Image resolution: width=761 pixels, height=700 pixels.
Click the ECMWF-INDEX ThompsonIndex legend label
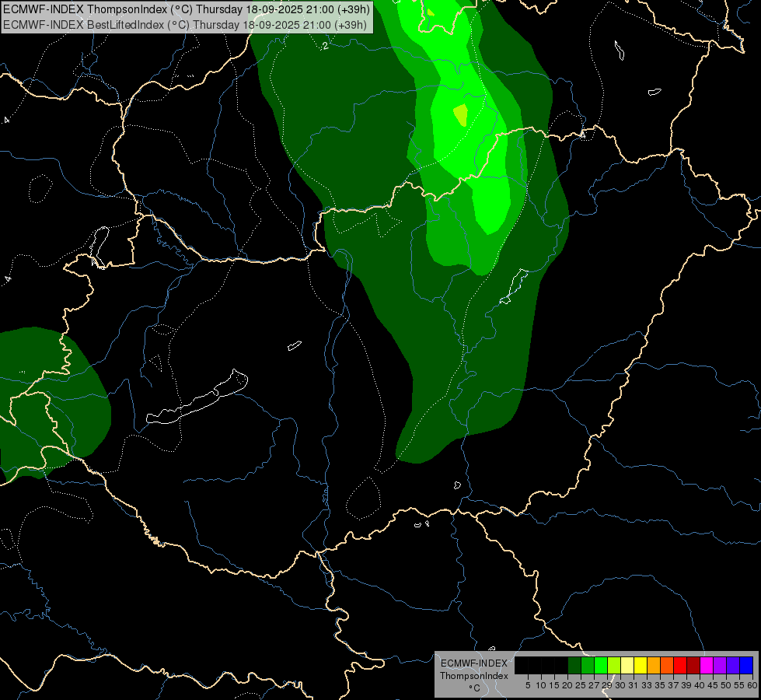474,670
